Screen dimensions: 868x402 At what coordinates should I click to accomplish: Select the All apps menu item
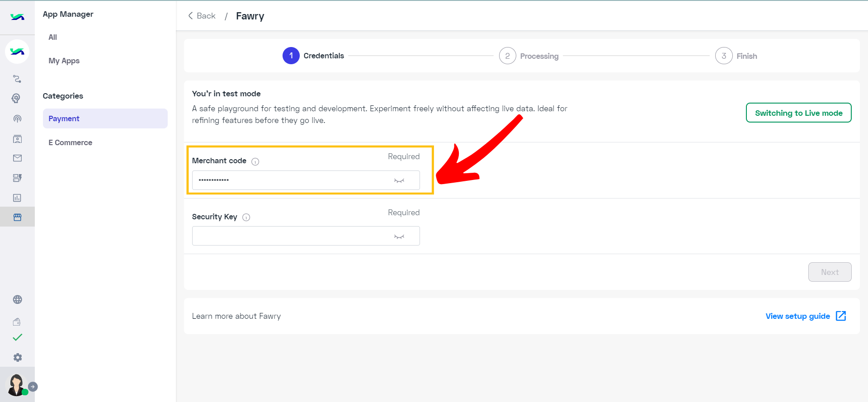pyautogui.click(x=53, y=37)
